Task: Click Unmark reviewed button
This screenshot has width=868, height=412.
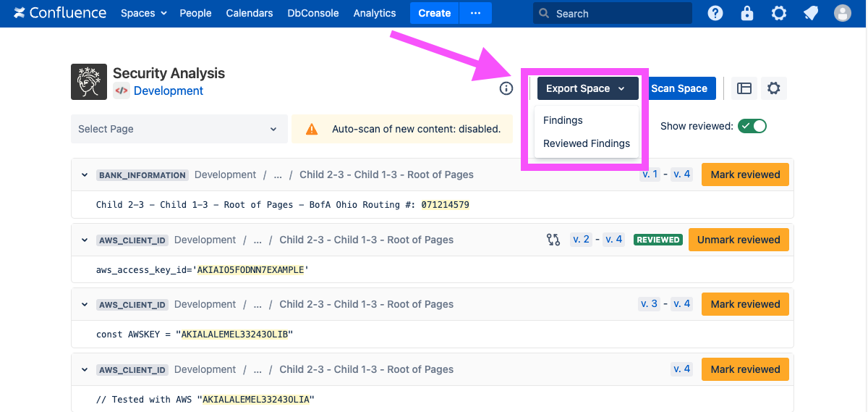Action: pyautogui.click(x=739, y=240)
